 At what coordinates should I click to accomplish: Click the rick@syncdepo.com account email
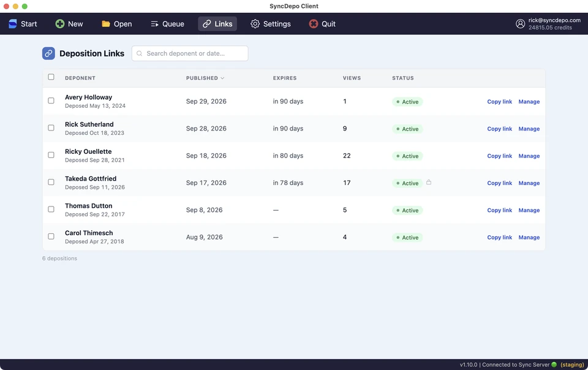[x=555, y=20]
